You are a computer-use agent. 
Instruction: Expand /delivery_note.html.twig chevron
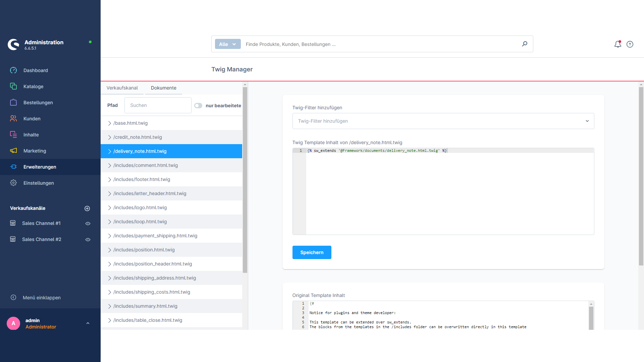click(x=109, y=152)
